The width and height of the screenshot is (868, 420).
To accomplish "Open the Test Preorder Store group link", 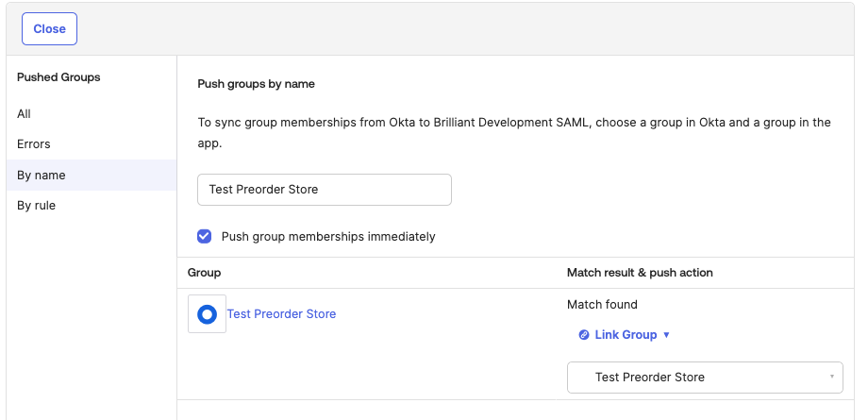I will [x=281, y=314].
